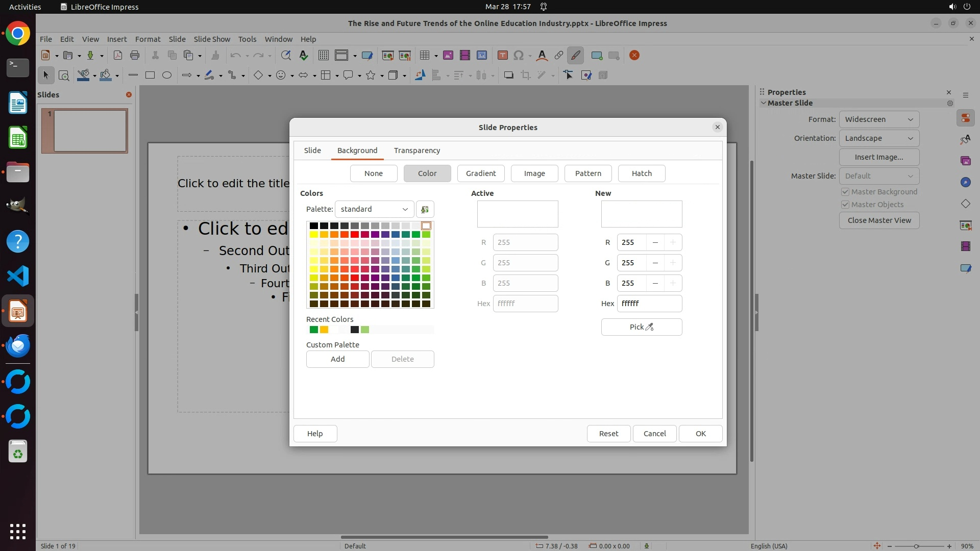The width and height of the screenshot is (980, 551).
Task: Toggle the Master Objects checkbox
Action: pos(845,205)
